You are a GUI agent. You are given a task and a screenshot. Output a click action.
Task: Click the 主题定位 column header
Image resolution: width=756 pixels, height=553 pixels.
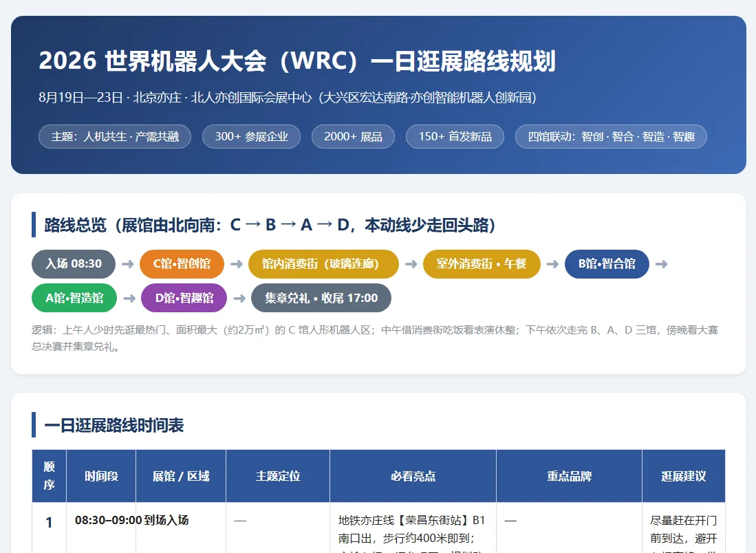coord(278,476)
